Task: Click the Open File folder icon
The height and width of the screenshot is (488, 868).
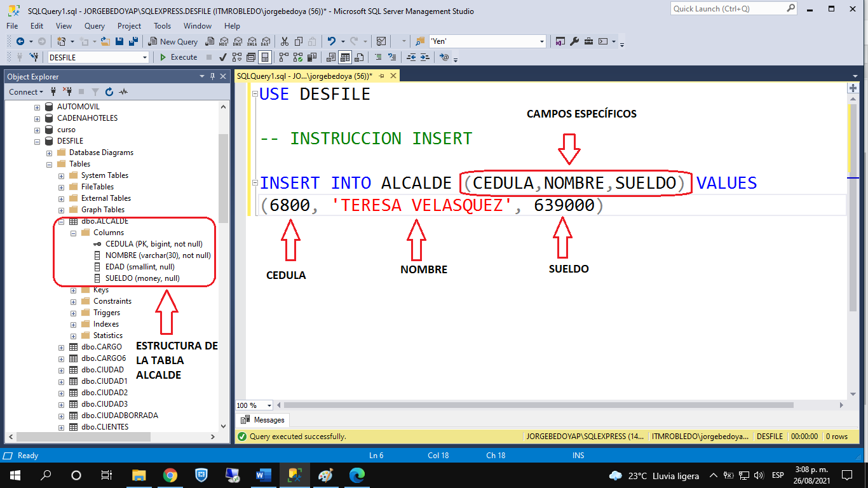Action: pos(105,41)
